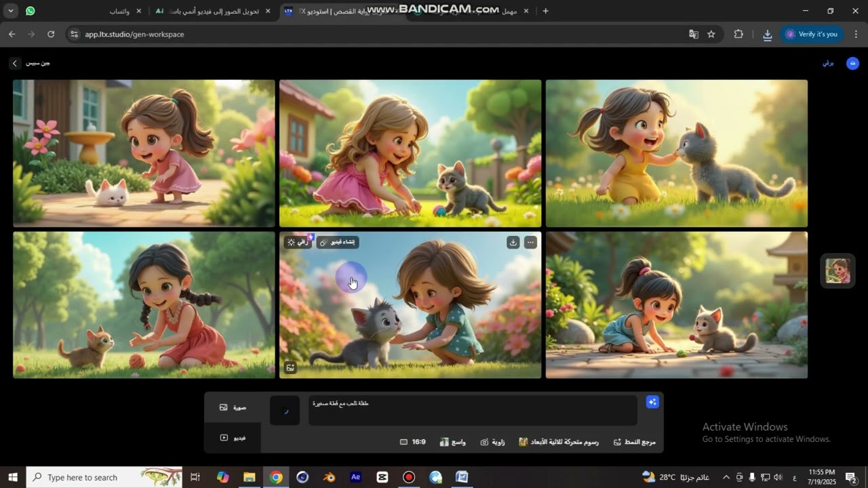
Task: Click the pinned WhatsApp tab icon
Action: pyautogui.click(x=31, y=11)
